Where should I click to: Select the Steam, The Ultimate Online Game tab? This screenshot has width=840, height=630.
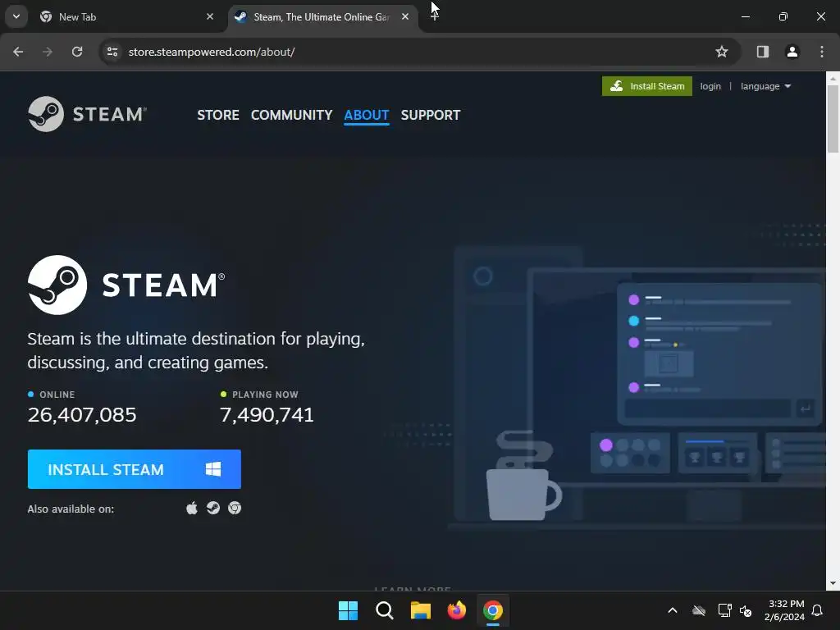click(x=322, y=16)
